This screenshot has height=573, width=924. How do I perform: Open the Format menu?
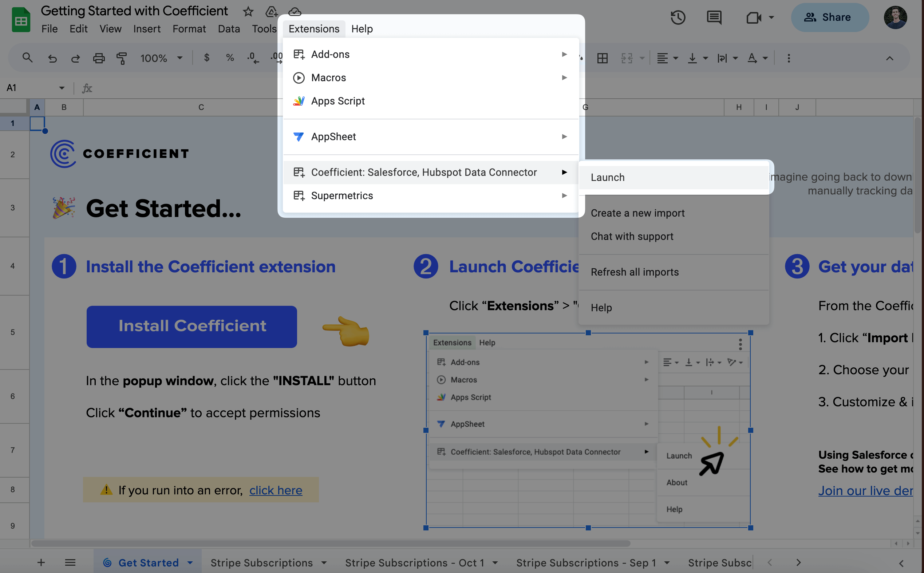(x=189, y=29)
